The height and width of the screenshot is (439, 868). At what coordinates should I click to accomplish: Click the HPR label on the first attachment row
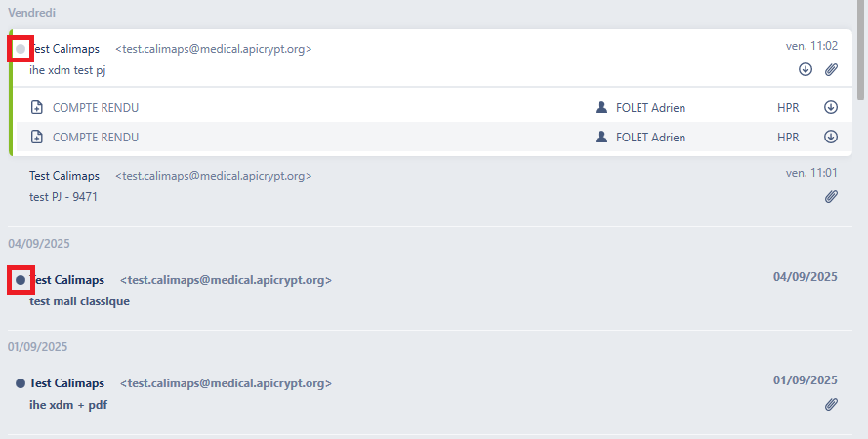[x=788, y=108]
